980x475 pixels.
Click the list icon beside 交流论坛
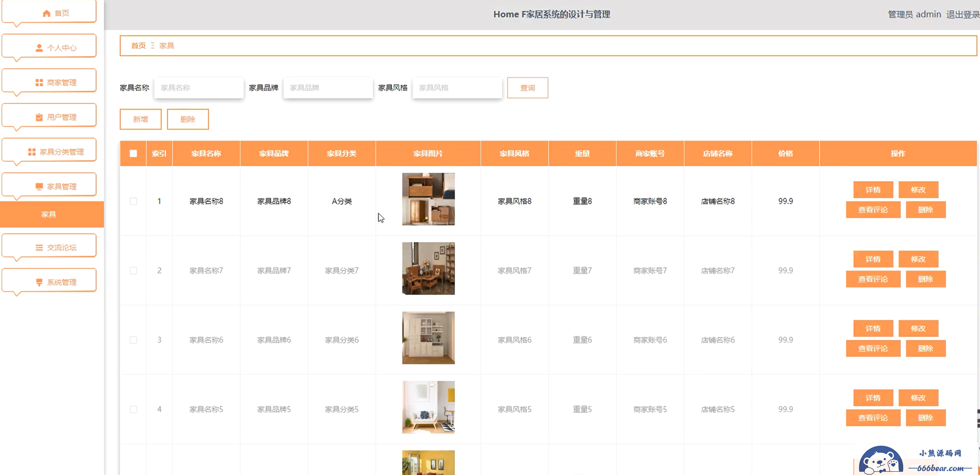click(x=39, y=248)
